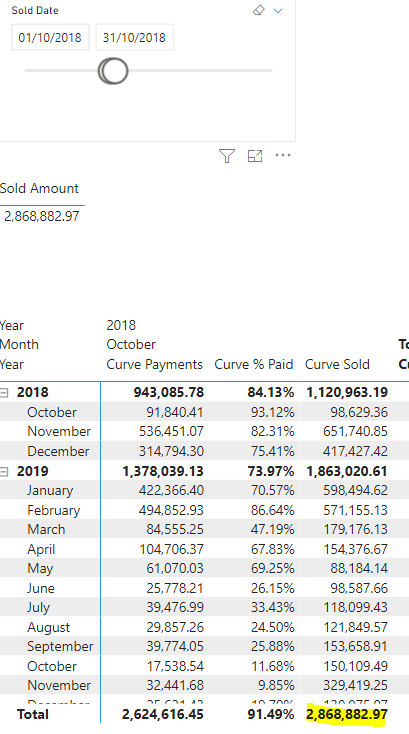The width and height of the screenshot is (409, 734).
Task: Click the 118,099.43 Curve Sold cell
Action: pyautogui.click(x=355, y=607)
